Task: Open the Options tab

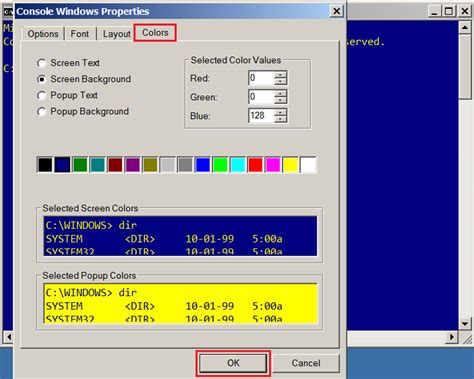Action: click(x=43, y=34)
